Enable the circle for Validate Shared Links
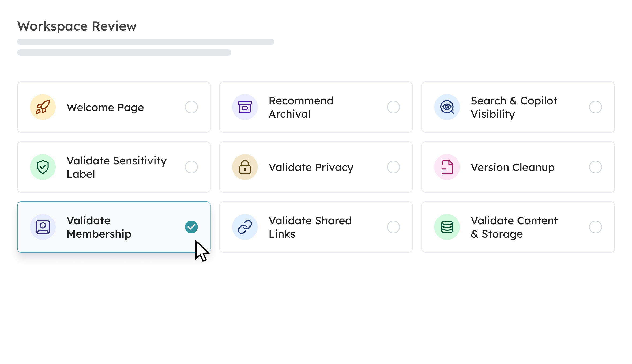The image size is (632, 364). pyautogui.click(x=393, y=227)
